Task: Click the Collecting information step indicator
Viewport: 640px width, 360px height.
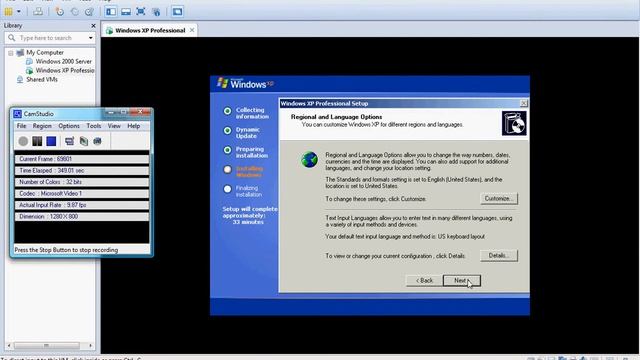Action: pyautogui.click(x=227, y=111)
